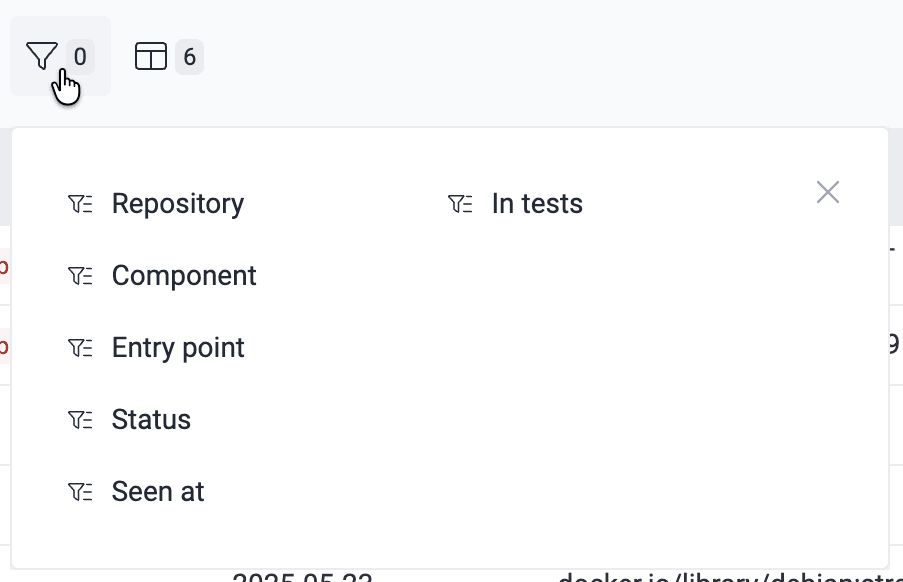Select the Component filter option
The image size is (903, 582).
click(184, 275)
